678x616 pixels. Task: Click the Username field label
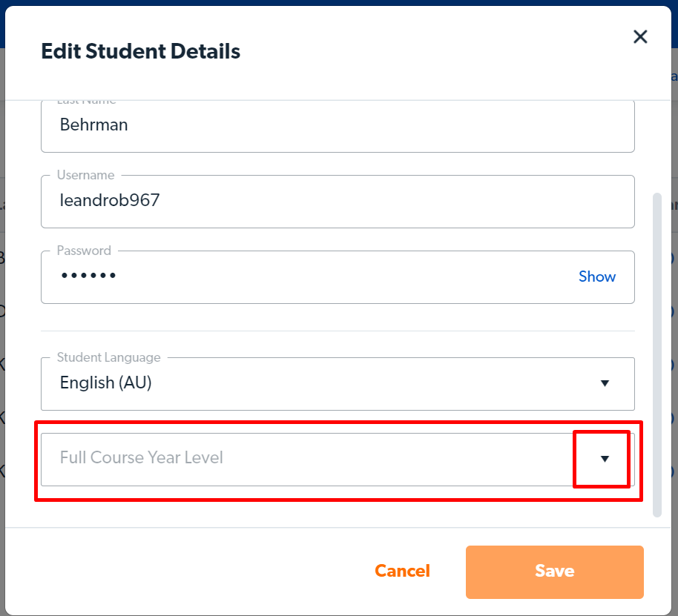click(x=85, y=175)
